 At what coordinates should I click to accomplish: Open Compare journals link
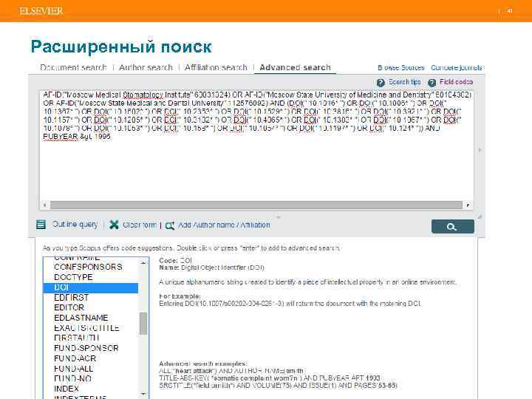(457, 67)
